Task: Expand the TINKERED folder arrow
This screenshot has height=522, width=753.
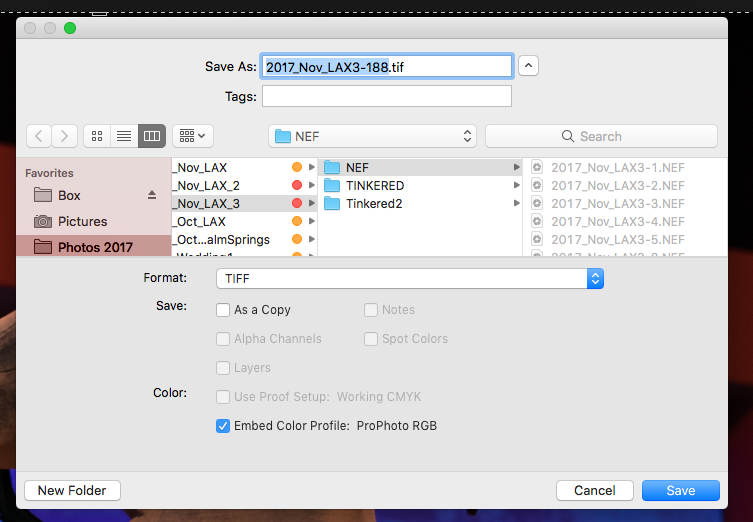Action: coord(516,185)
